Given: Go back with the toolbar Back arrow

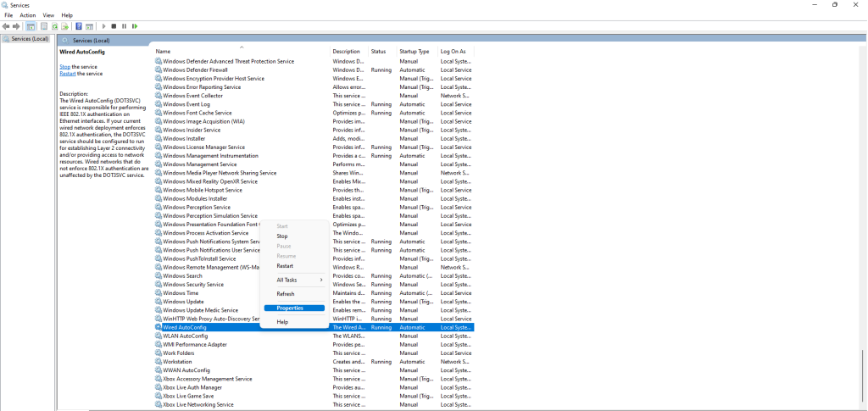Looking at the screenshot, I should click(x=6, y=26).
